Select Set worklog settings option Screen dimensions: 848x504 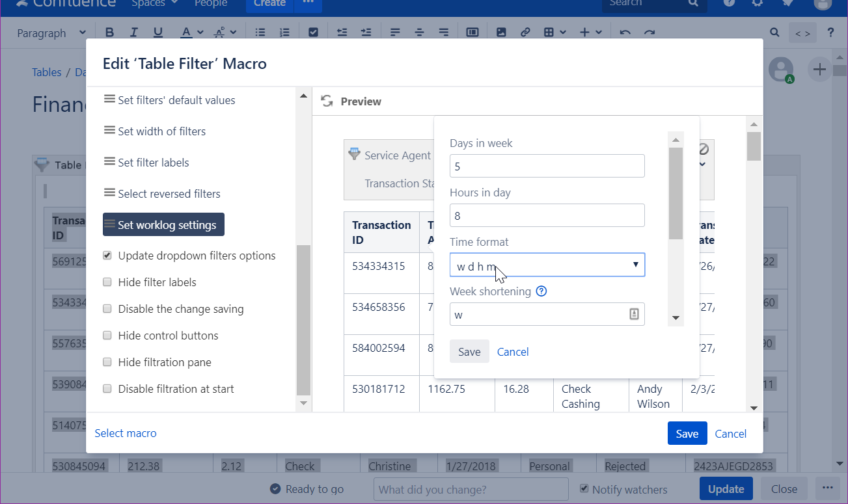[x=163, y=225]
